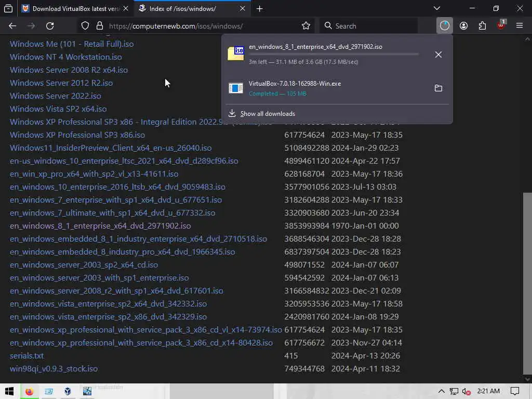
Task: Close the Download VirtualBox tab
Action: (x=126, y=8)
